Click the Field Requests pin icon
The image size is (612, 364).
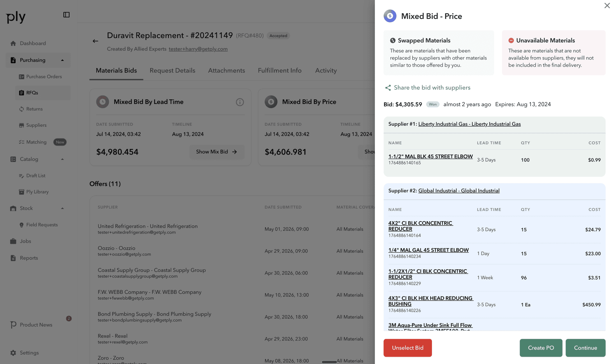click(21, 225)
